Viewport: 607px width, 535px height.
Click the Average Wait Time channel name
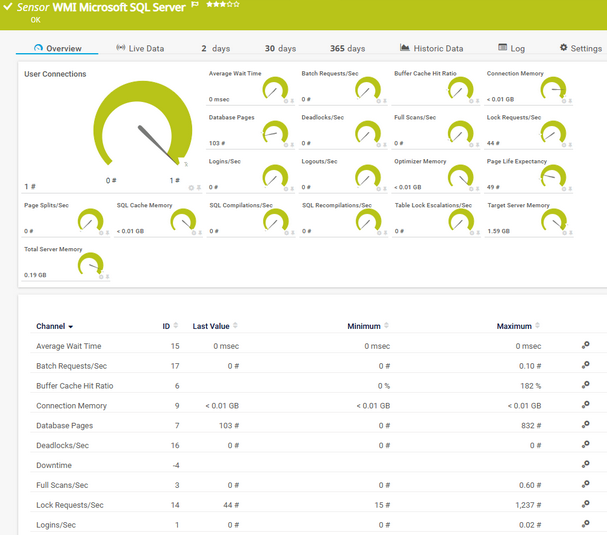69,346
